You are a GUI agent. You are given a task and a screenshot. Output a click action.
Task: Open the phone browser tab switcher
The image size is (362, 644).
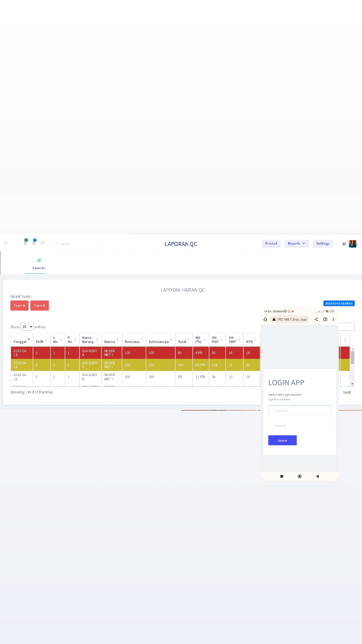point(325,319)
